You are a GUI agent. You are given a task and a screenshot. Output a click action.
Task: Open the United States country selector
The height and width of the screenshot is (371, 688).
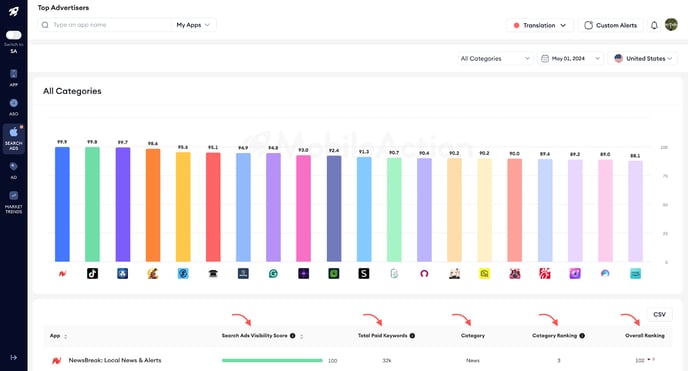pos(642,58)
